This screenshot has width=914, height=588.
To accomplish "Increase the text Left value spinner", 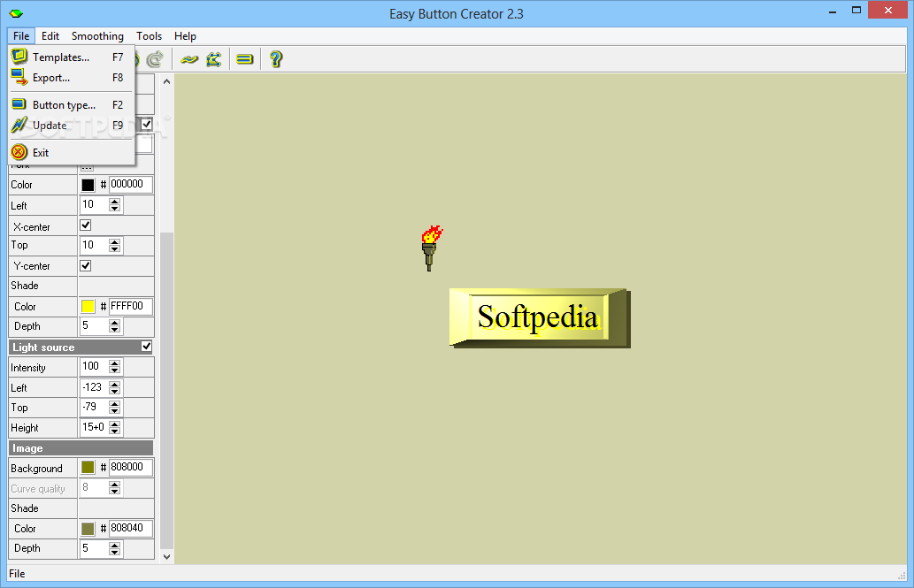I will pyautogui.click(x=115, y=202).
